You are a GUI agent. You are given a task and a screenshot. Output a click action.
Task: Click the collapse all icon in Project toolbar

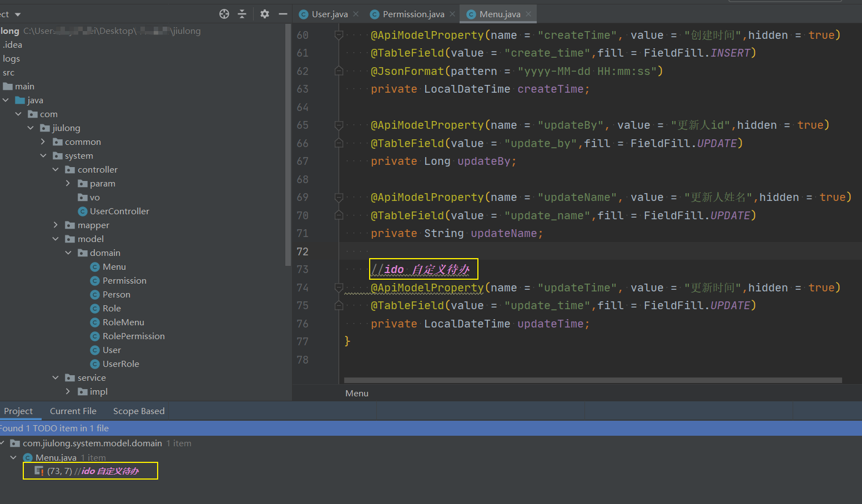pyautogui.click(x=242, y=14)
